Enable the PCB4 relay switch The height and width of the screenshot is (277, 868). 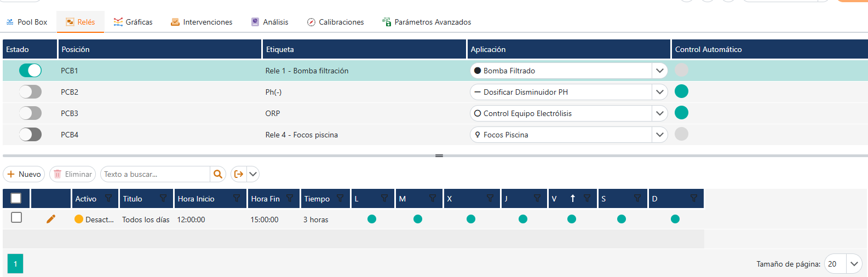pos(30,135)
